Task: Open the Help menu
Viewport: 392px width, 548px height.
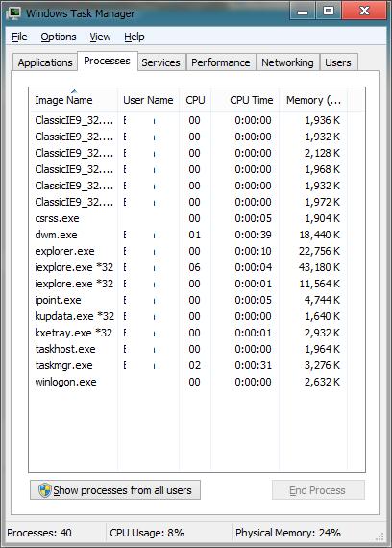Action: click(135, 37)
